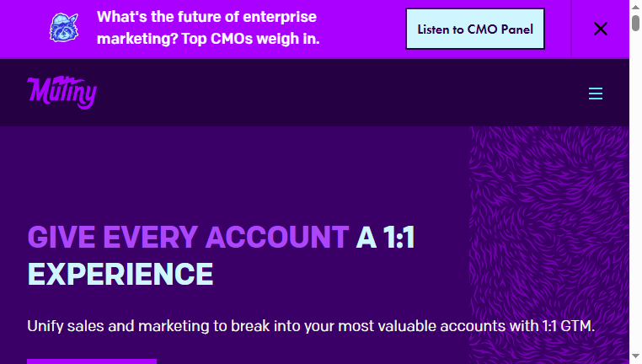Click the purple fur pattern artwork

[x=548, y=245]
